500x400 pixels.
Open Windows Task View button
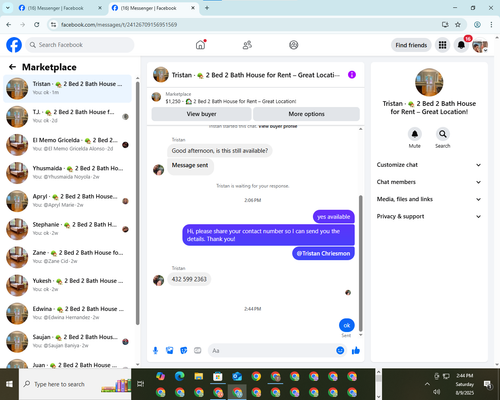(141, 384)
